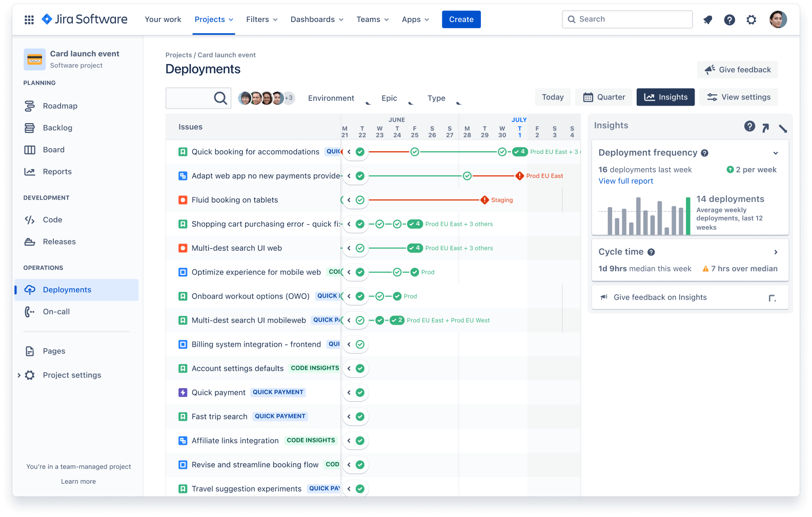The image size is (812, 517).
Task: Click the top Search field
Action: click(627, 19)
